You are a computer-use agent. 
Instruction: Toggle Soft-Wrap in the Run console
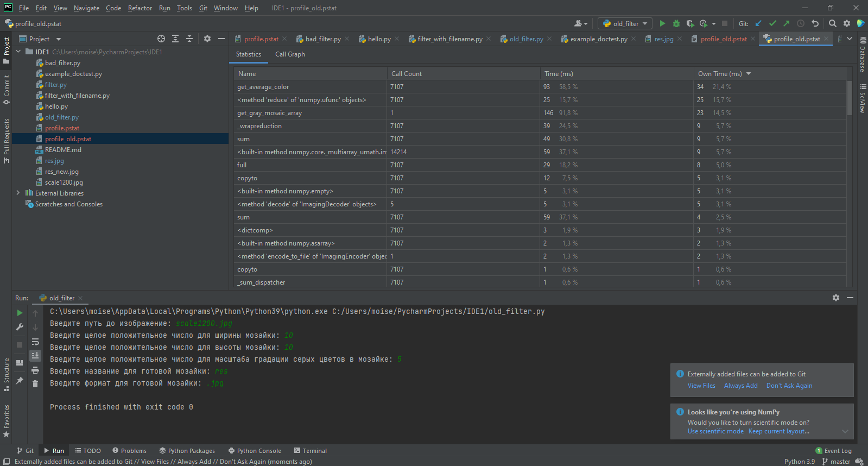(35, 342)
